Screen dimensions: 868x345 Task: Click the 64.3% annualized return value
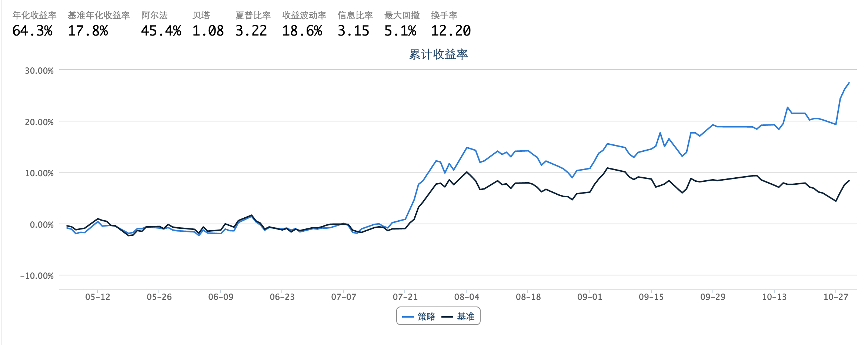click(33, 31)
